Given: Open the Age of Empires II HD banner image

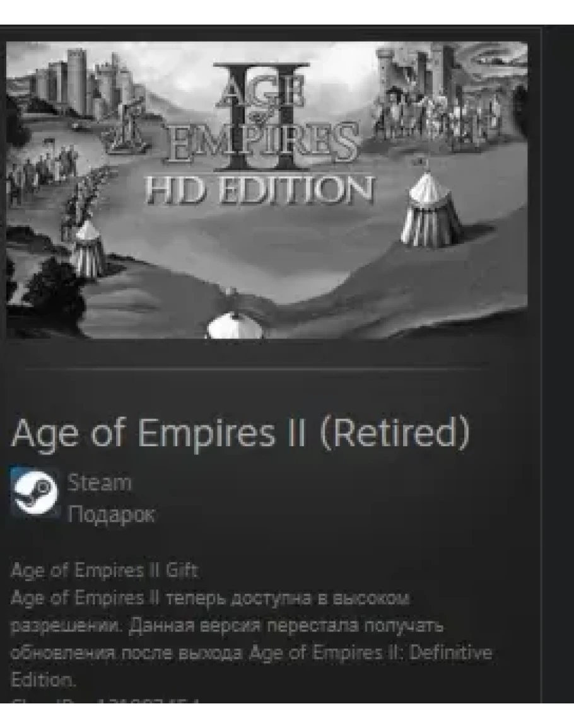Looking at the screenshot, I should click(267, 190).
